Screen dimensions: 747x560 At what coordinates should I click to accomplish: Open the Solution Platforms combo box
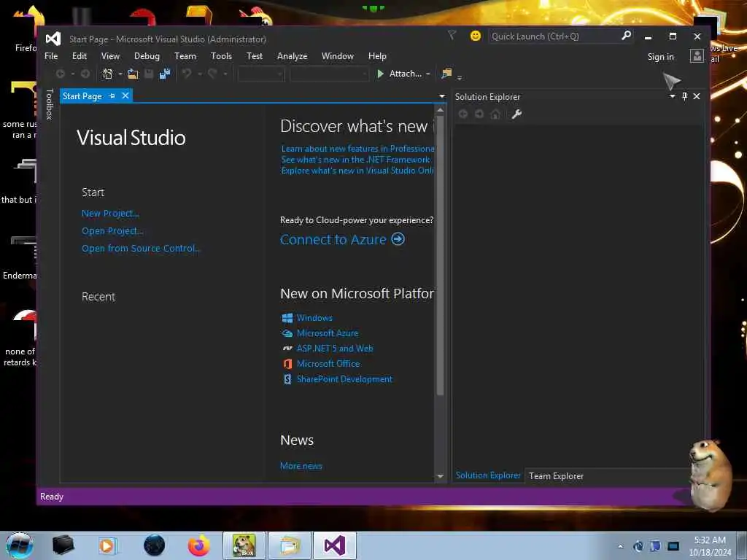[329, 74]
